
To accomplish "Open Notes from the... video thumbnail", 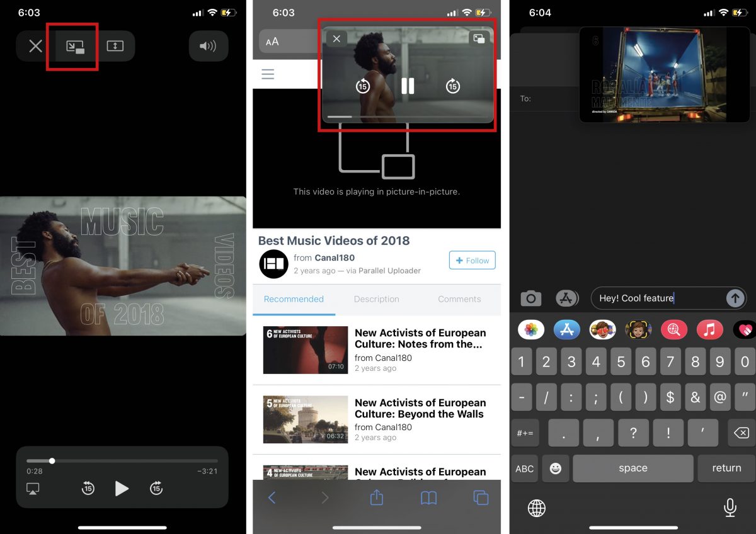I will [306, 350].
